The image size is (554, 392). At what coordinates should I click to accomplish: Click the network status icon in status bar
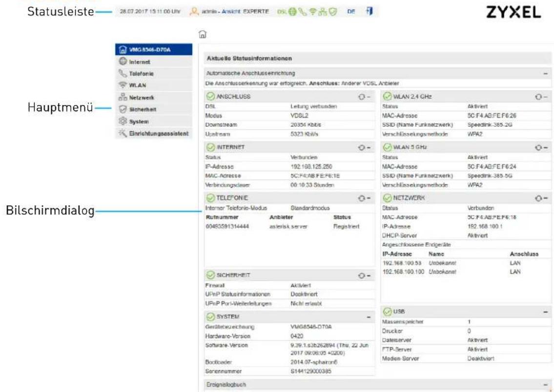(x=323, y=12)
